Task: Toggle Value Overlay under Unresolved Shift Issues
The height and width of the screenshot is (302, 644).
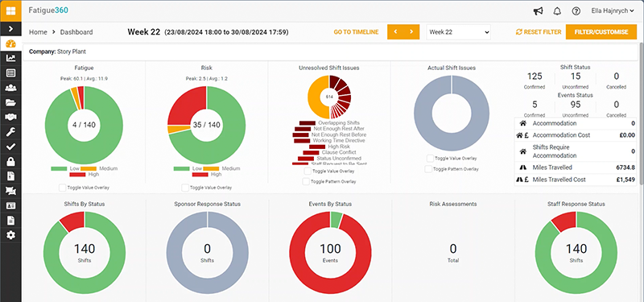Action: [x=308, y=171]
